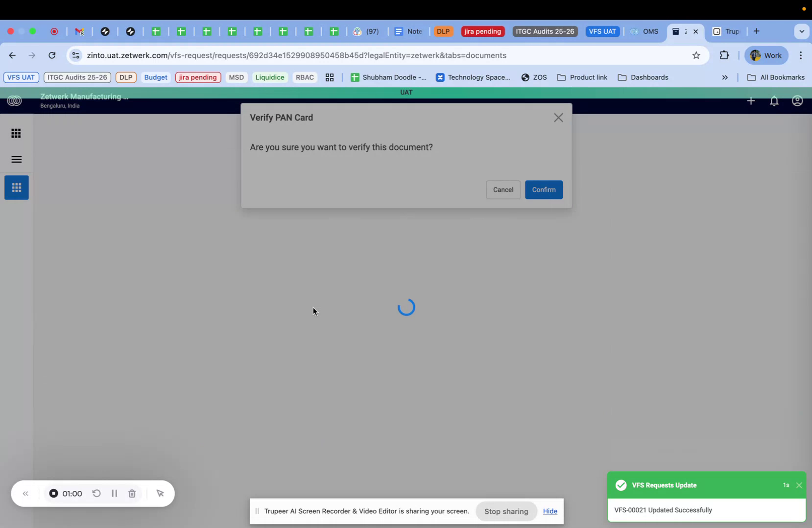Hide the screen sharing banner
The image size is (812, 528).
(549, 511)
